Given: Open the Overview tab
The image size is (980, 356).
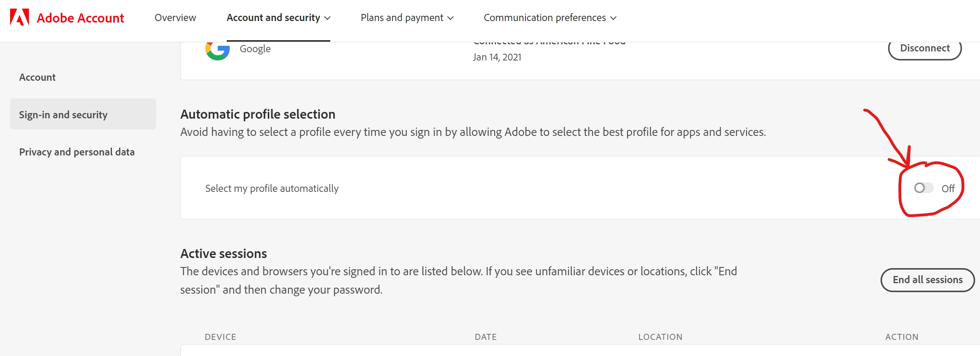Looking at the screenshot, I should (x=175, y=18).
